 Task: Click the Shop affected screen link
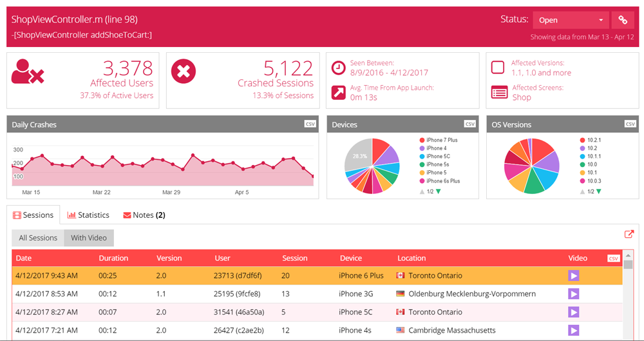pyautogui.click(x=522, y=97)
